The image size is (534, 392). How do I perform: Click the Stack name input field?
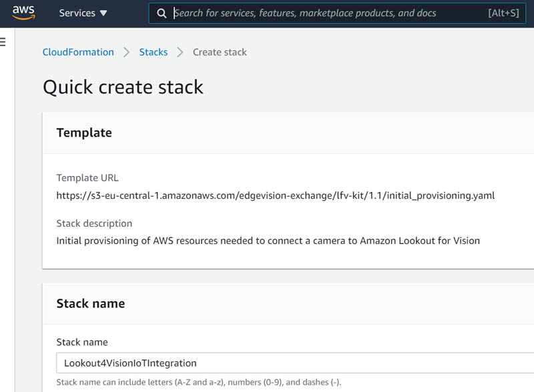[295, 363]
